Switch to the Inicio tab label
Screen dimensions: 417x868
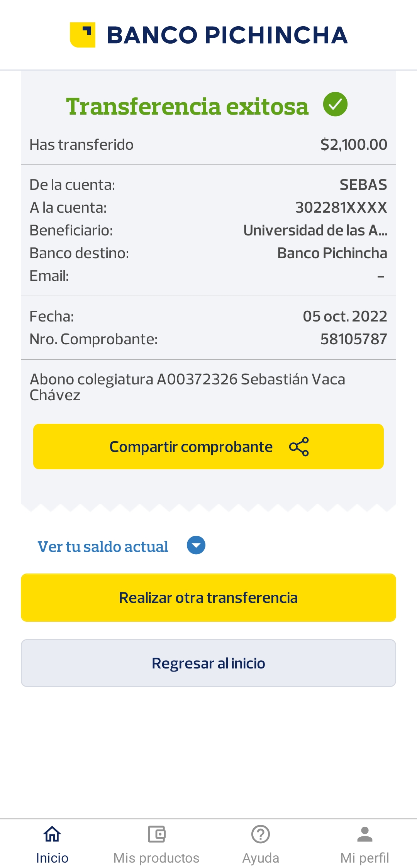coord(52,858)
